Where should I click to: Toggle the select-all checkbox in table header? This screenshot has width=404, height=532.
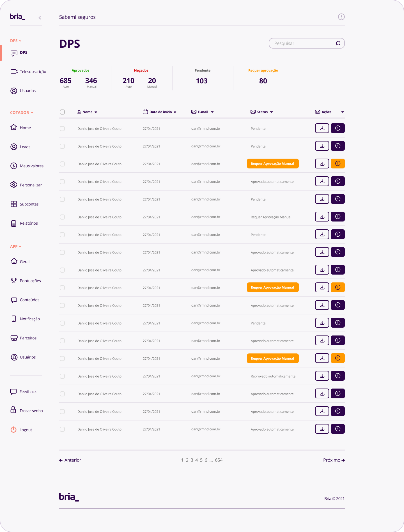[62, 112]
